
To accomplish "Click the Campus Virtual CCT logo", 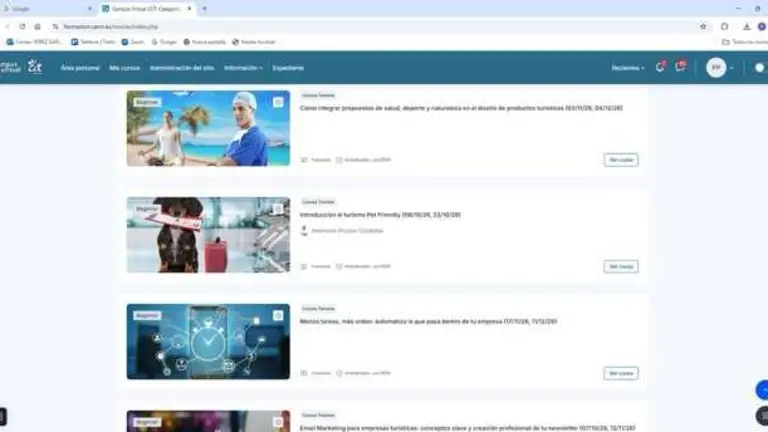I will 22,67.
